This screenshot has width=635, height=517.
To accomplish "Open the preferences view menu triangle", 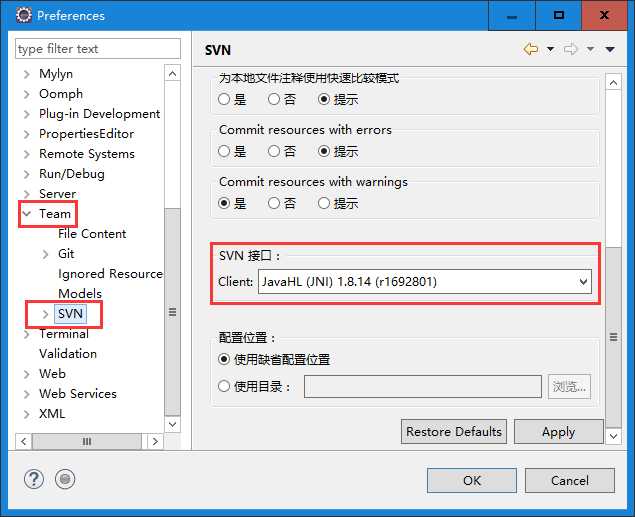I will point(610,49).
